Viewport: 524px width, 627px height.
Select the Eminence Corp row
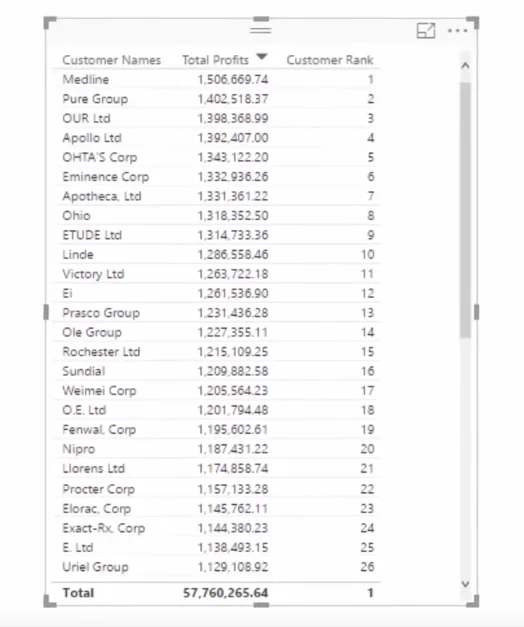click(x=216, y=177)
